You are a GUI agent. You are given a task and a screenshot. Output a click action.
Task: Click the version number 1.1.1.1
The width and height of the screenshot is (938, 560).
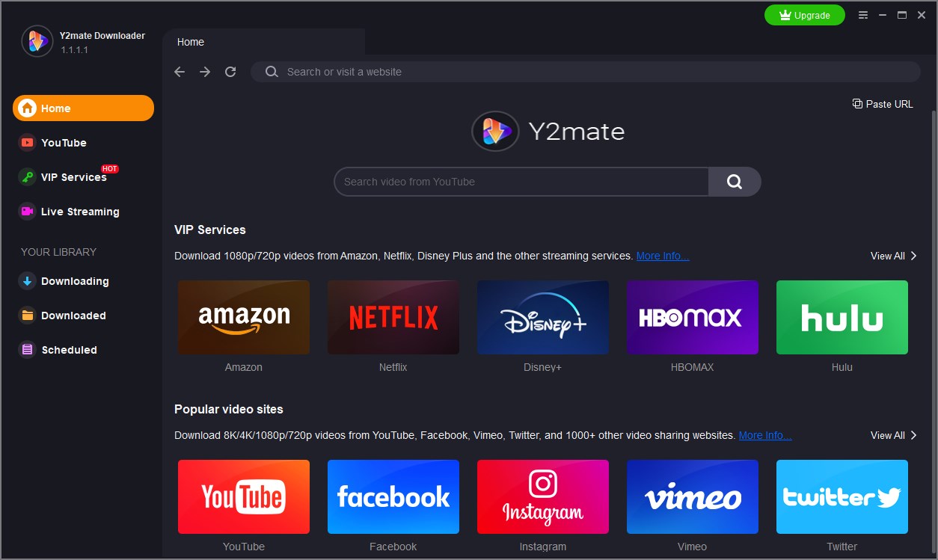(75, 49)
